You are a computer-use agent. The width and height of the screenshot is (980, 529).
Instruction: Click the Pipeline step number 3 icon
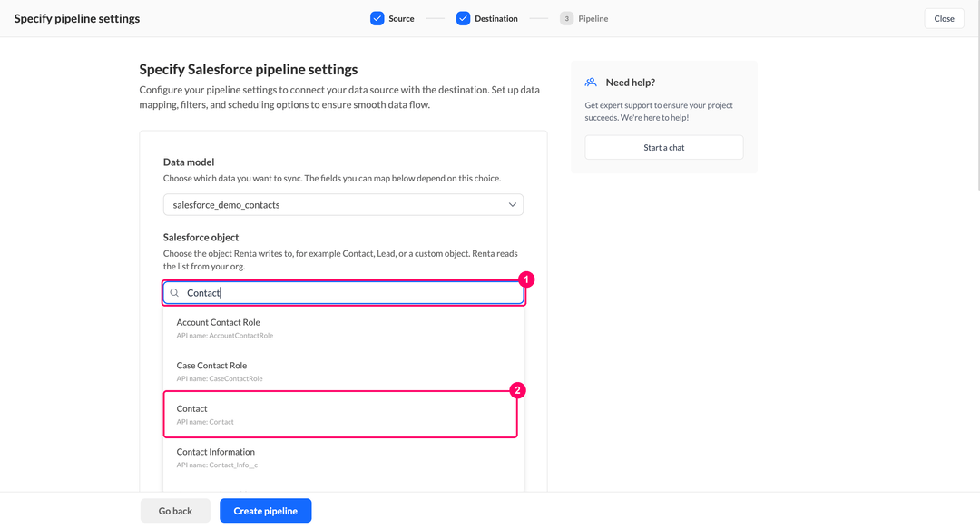(x=567, y=19)
